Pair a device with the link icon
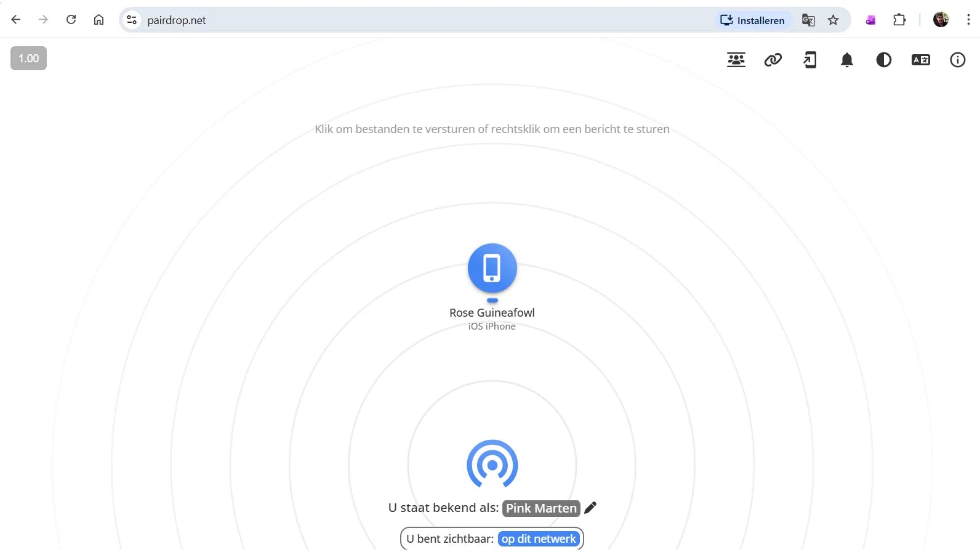This screenshot has height=552, width=980. (x=773, y=60)
